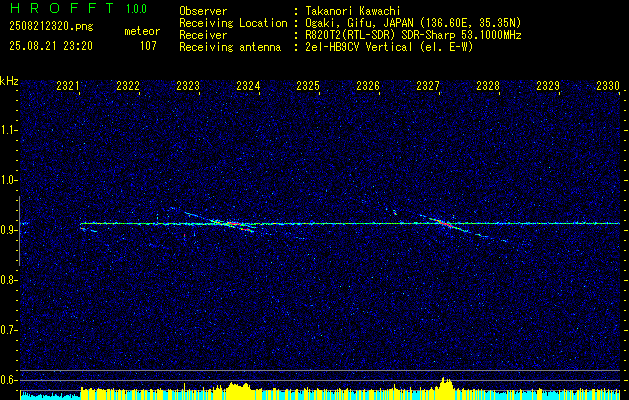The width and height of the screenshot is (629, 400).
Task: Click the Receiving antenna label
Action: point(230,47)
